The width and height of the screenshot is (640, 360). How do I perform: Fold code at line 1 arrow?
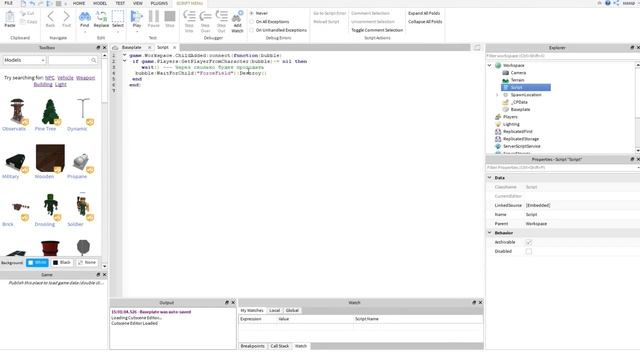click(124, 55)
